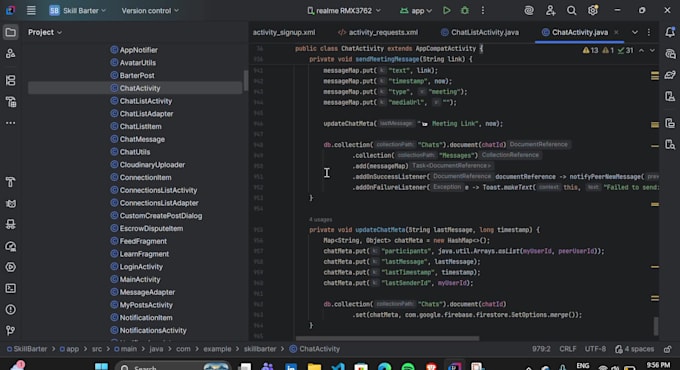Start debugging with the bug icon
This screenshot has width=680, height=370.
[x=464, y=10]
